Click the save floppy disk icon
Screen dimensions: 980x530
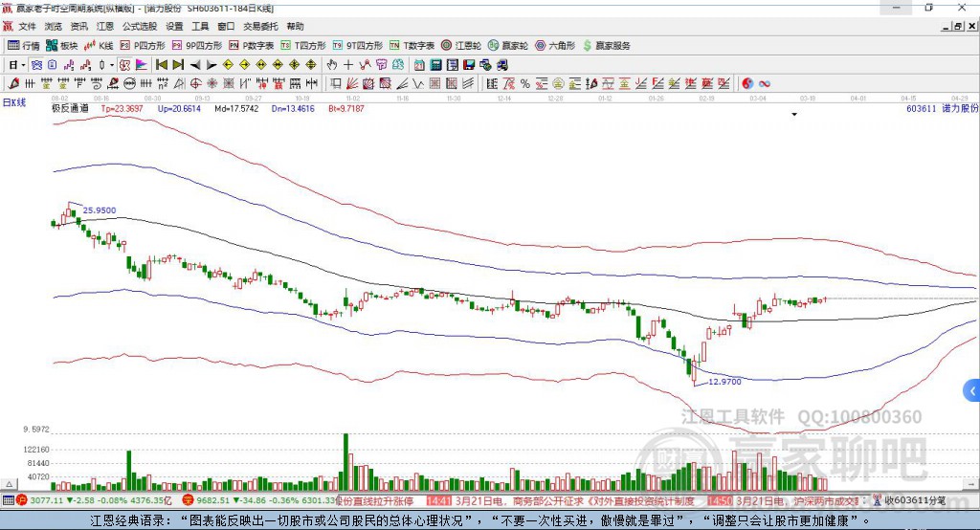pyautogui.click(x=469, y=65)
